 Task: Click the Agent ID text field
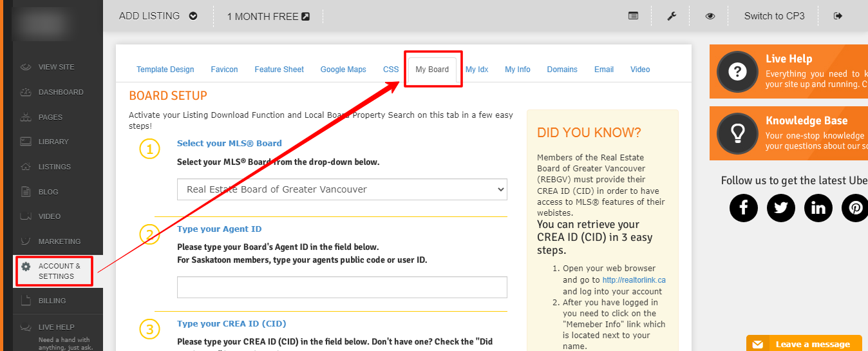pos(342,287)
